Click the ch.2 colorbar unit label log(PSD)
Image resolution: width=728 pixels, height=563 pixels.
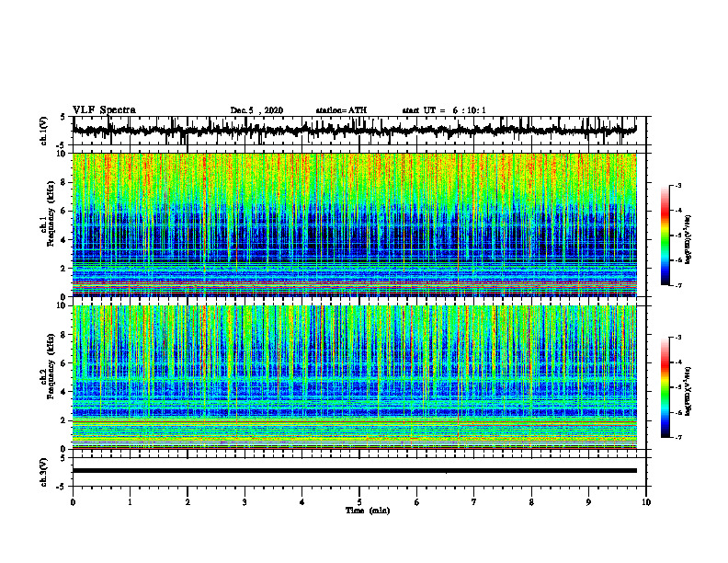pos(688,391)
